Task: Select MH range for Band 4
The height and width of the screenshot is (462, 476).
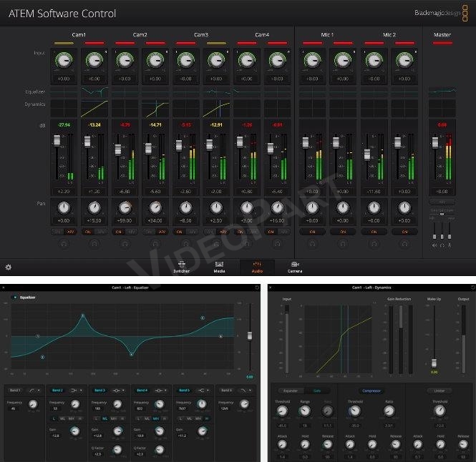Action: point(156,418)
